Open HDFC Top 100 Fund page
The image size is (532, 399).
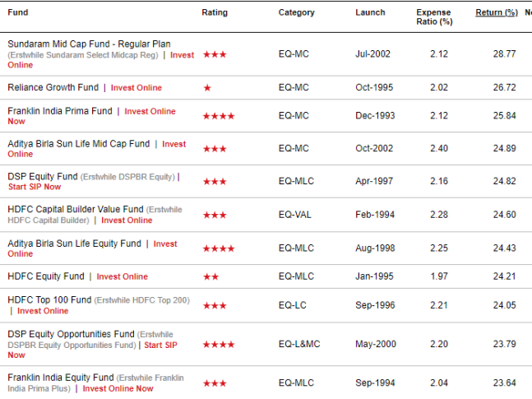49,300
